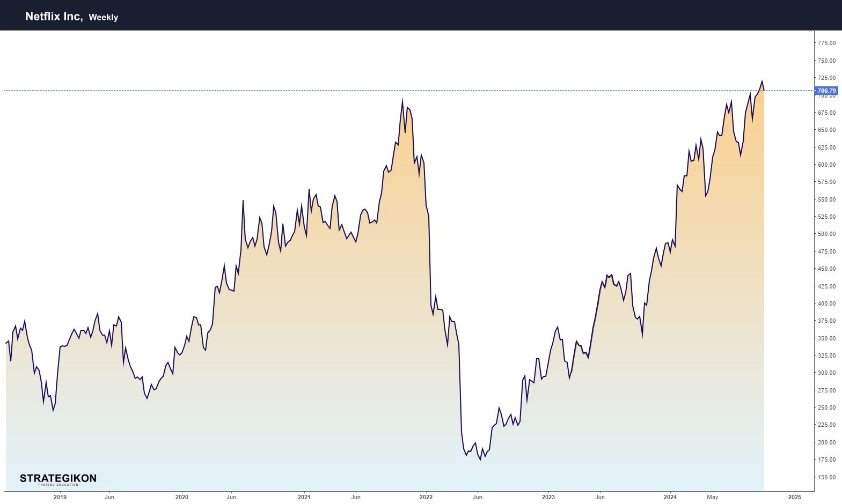842x504 pixels.
Task: Select the 2024 date axis label
Action: [x=670, y=497]
